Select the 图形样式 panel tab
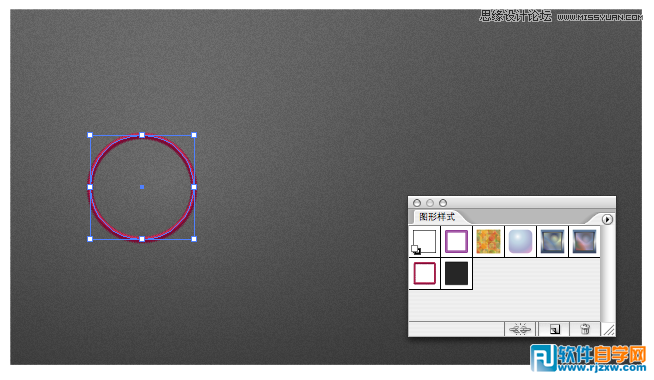Viewport: 654px width, 380px height. pyautogui.click(x=437, y=217)
